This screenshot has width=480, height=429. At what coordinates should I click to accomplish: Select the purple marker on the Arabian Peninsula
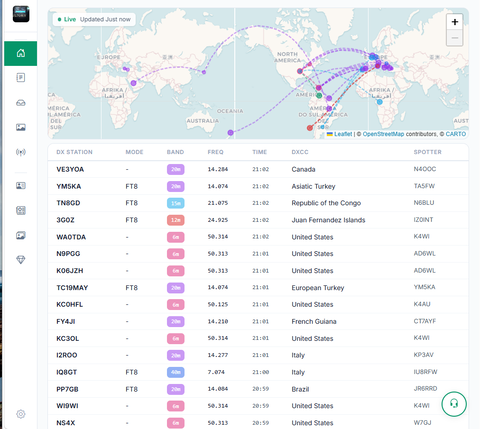pyautogui.click(x=133, y=83)
